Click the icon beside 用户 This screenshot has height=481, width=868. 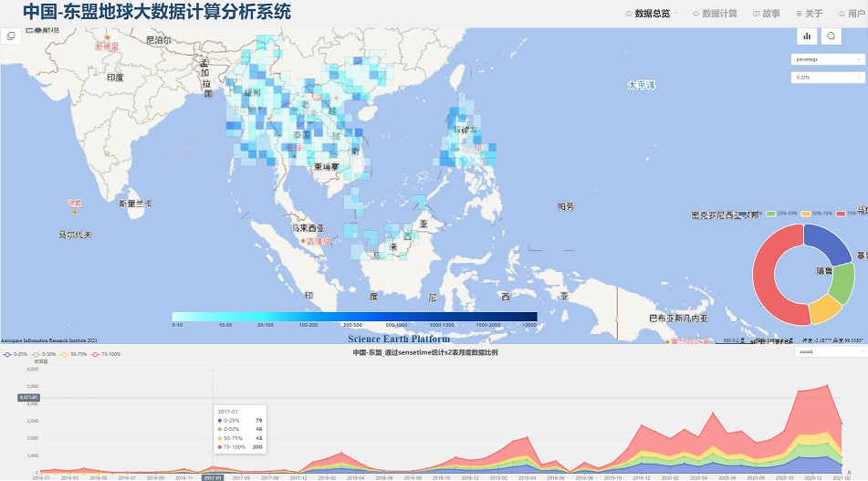842,14
